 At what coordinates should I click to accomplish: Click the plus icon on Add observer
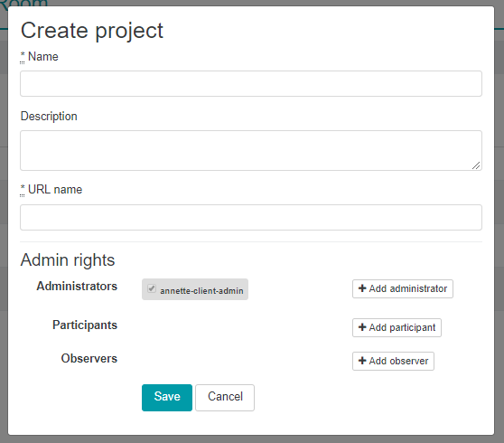click(x=362, y=361)
